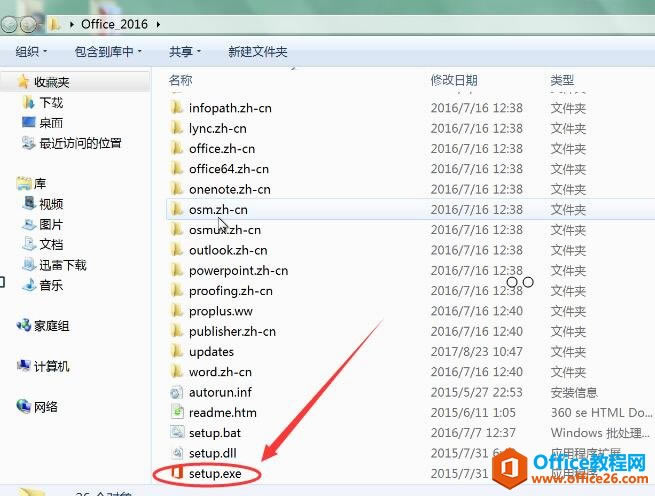Click the autorun.inf date 2015/5/27 22:53
Viewport: 655px width, 496px height.
pos(477,392)
